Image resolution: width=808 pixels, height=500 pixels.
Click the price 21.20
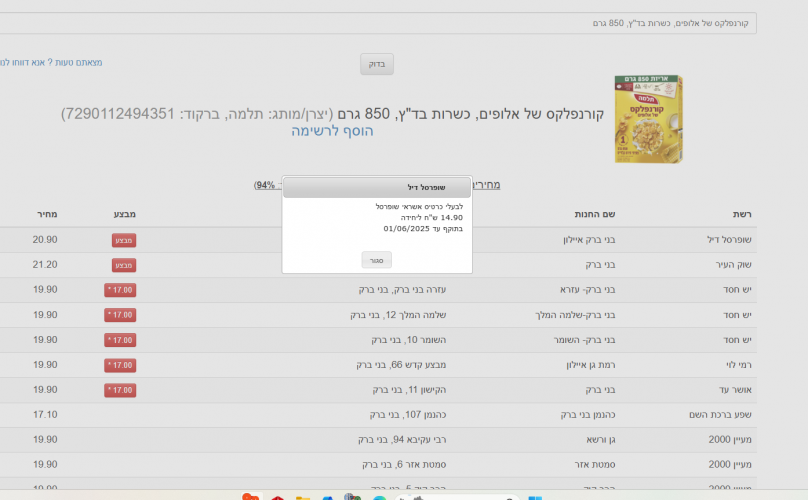(45, 264)
